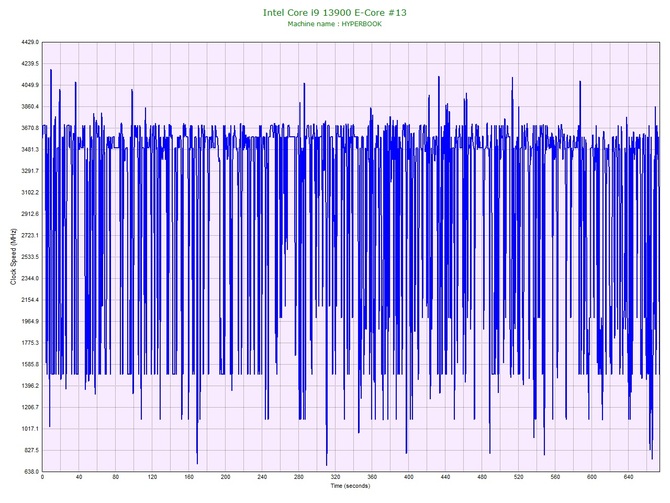Image resolution: width=670 pixels, height=503 pixels.
Task: Click the "Time (seconds)" axis title
Action: click(x=350, y=485)
